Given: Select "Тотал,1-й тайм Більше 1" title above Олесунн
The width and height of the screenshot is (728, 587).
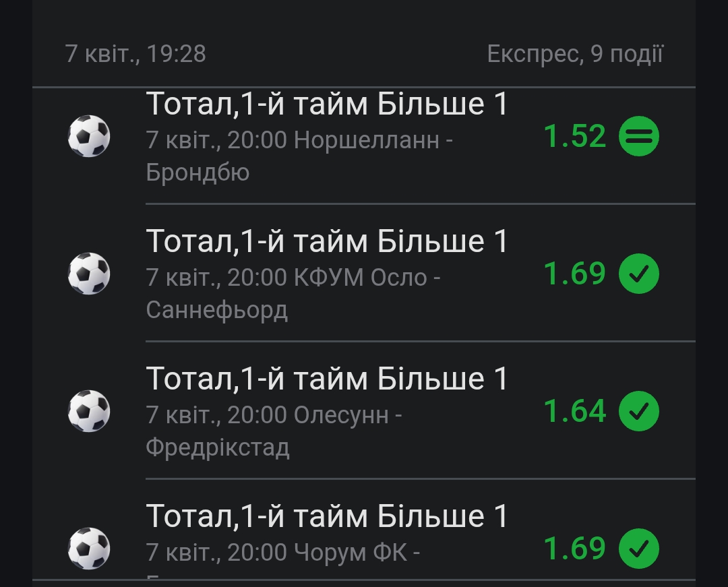Looking at the screenshot, I should [x=327, y=379].
